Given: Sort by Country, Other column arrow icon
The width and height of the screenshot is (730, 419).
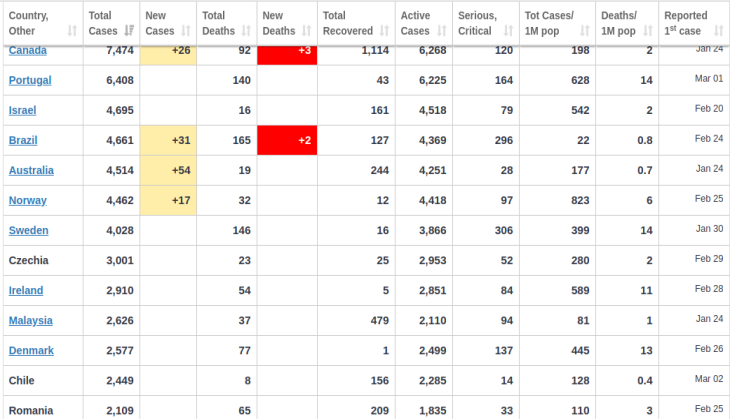Looking at the screenshot, I should click(72, 31).
